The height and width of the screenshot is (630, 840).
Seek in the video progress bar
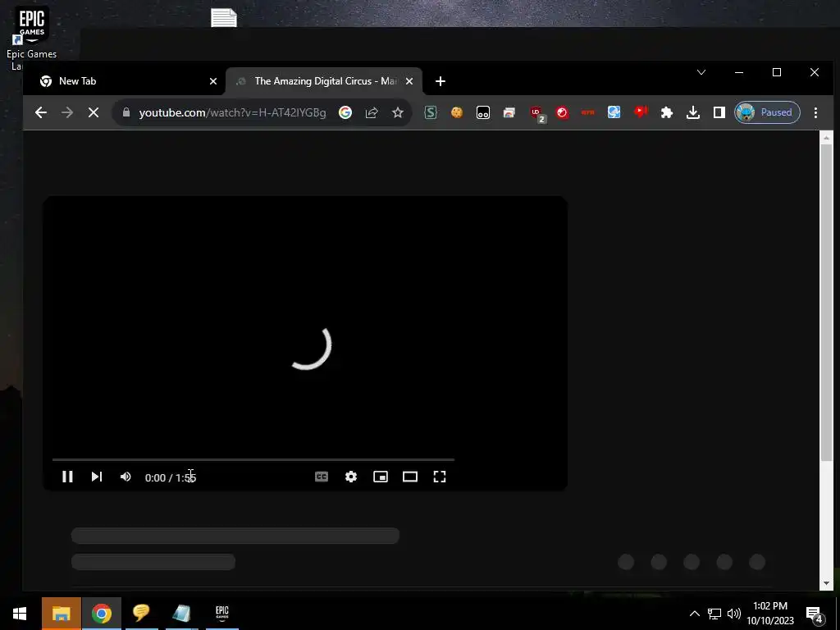pyautogui.click(x=253, y=459)
